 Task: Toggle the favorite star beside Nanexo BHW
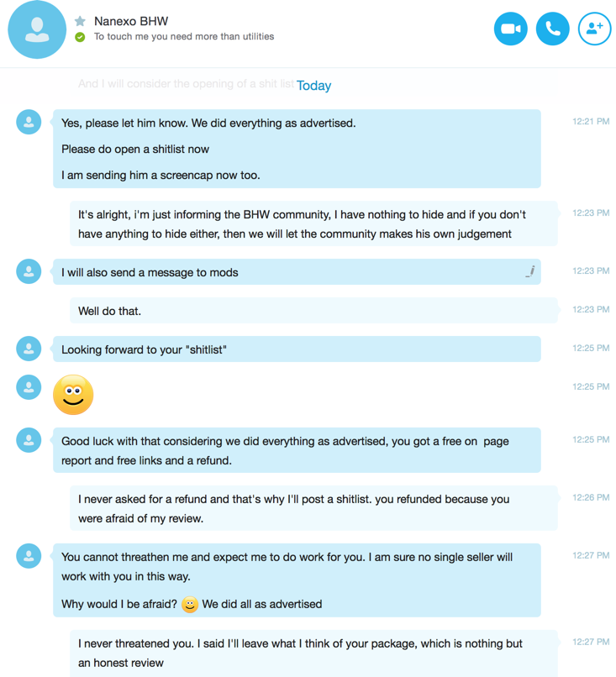click(80, 21)
